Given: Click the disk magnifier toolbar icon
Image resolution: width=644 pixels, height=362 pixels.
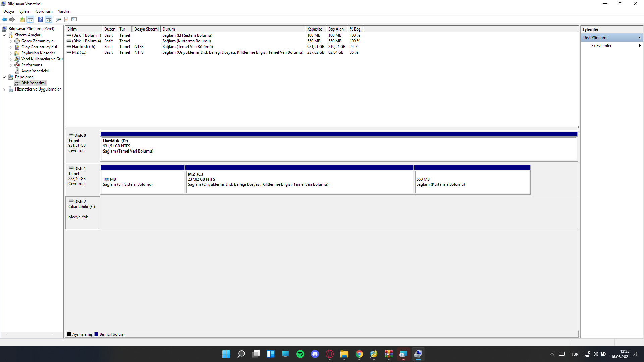Looking at the screenshot, I should tap(58, 19).
